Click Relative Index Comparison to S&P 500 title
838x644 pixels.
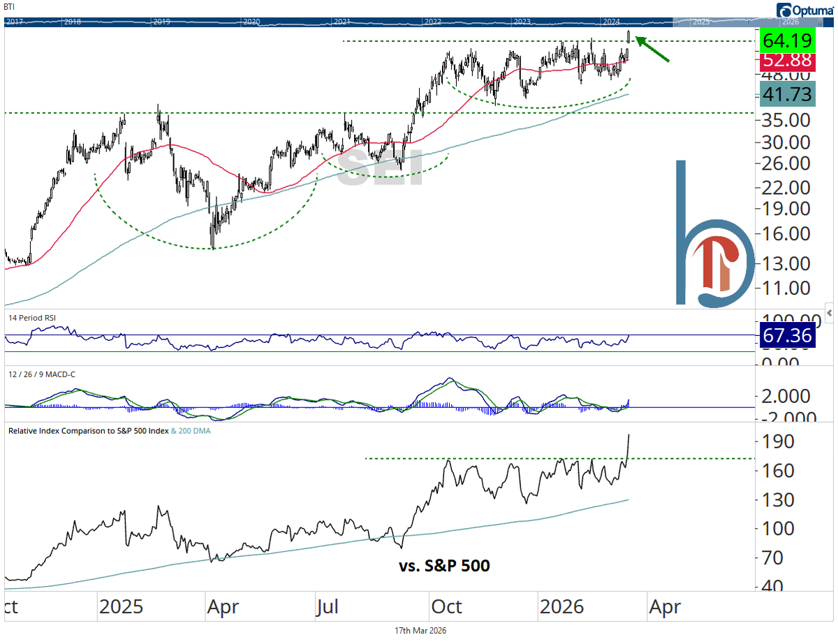click(x=88, y=431)
